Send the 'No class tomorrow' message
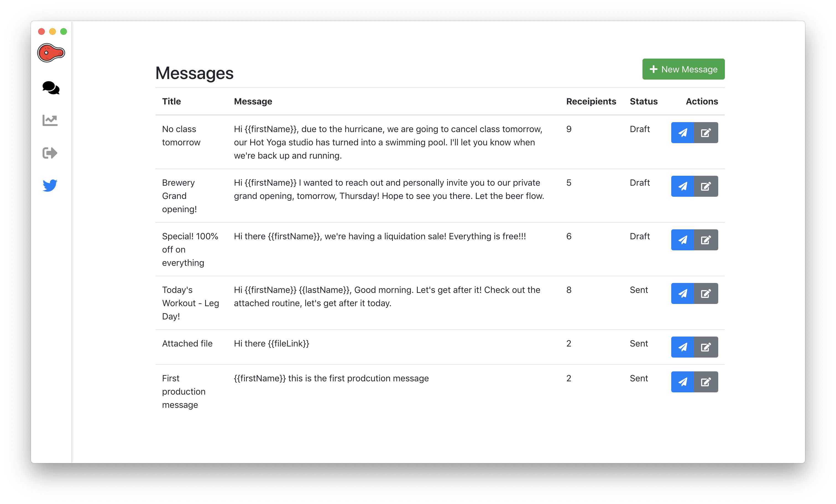 (682, 133)
